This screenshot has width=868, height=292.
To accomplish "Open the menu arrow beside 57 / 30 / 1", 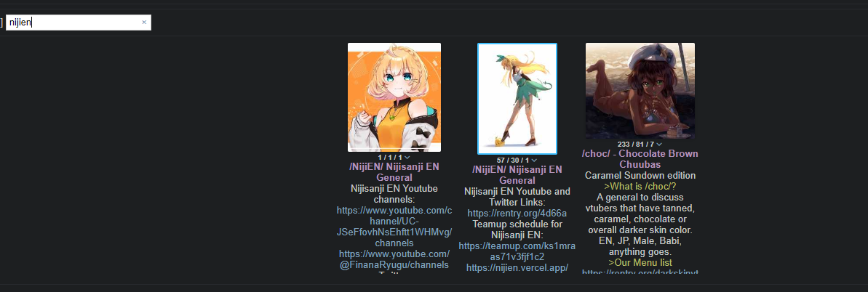I will click(x=534, y=161).
